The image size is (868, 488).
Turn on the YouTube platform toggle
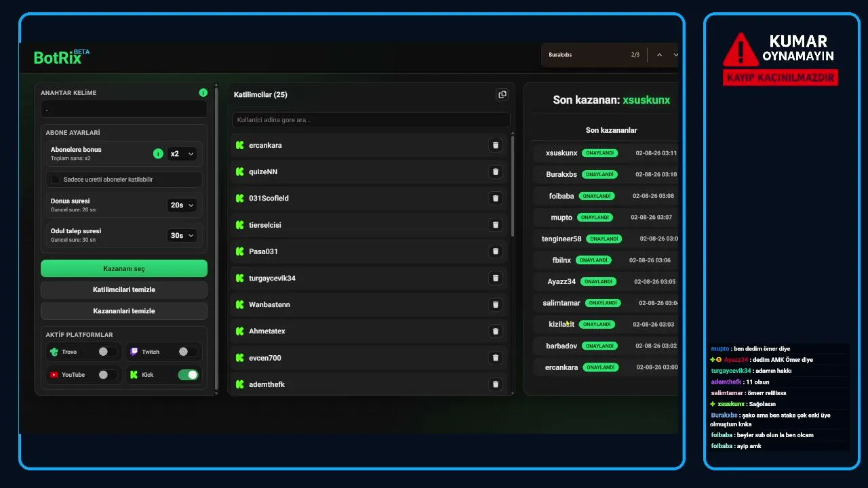point(107,375)
